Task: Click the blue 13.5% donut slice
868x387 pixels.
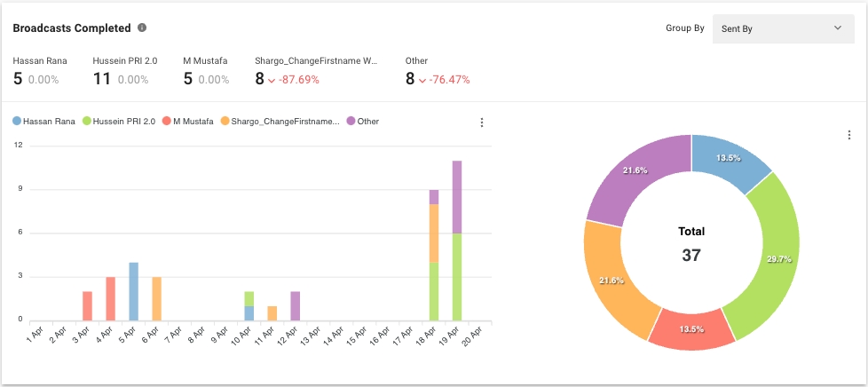Action: 728,160
